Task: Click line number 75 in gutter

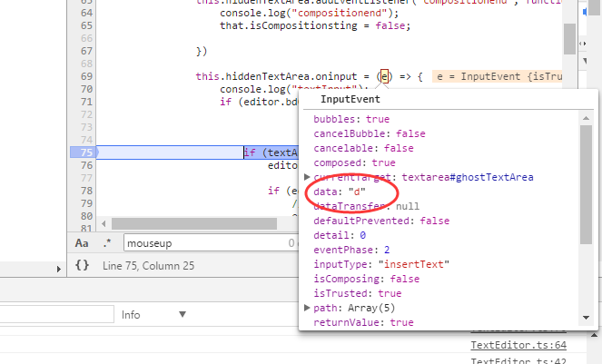Action: pyautogui.click(x=87, y=152)
